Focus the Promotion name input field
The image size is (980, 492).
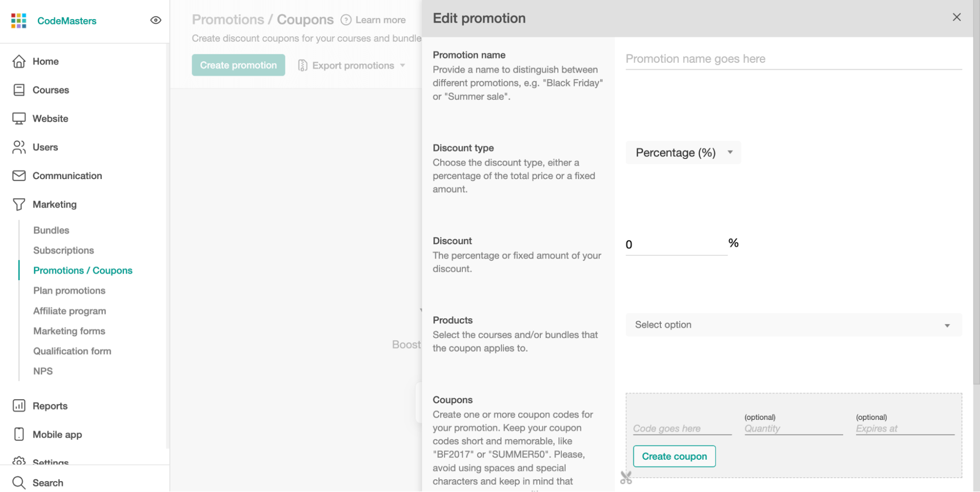(794, 59)
